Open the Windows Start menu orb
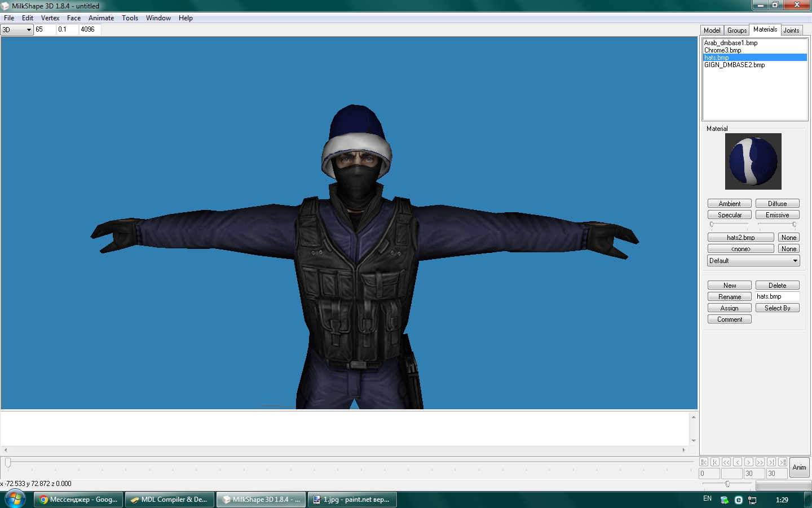812x508 pixels. pyautogui.click(x=15, y=500)
